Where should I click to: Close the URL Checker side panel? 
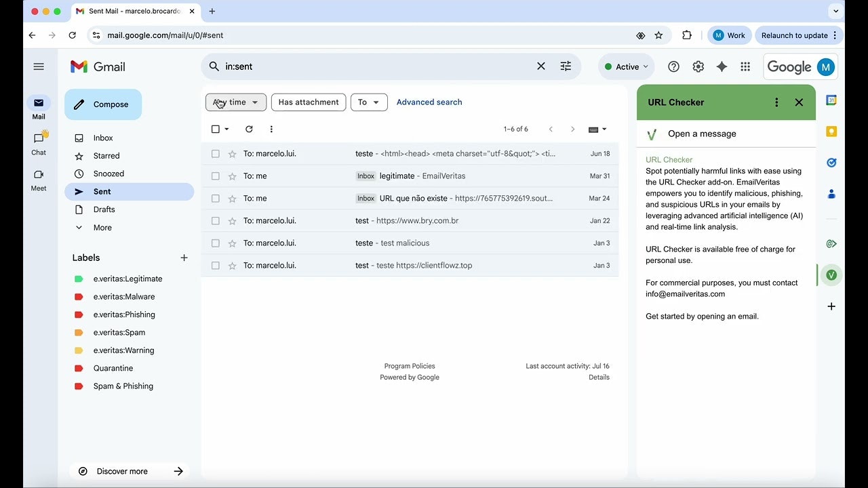coord(799,102)
